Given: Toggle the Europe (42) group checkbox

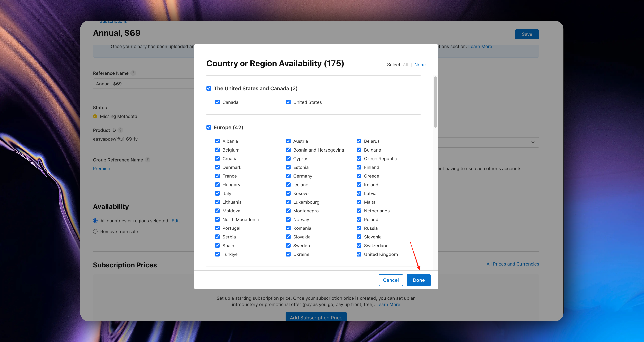Looking at the screenshot, I should tap(209, 127).
